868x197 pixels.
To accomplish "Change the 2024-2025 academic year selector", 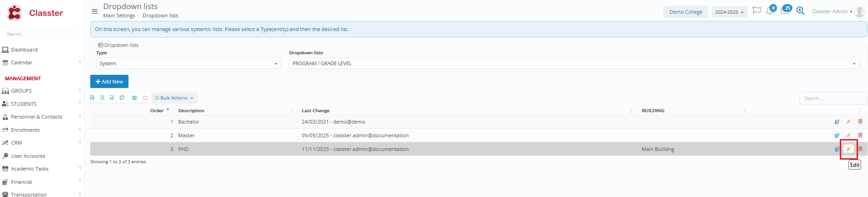I will [729, 12].
